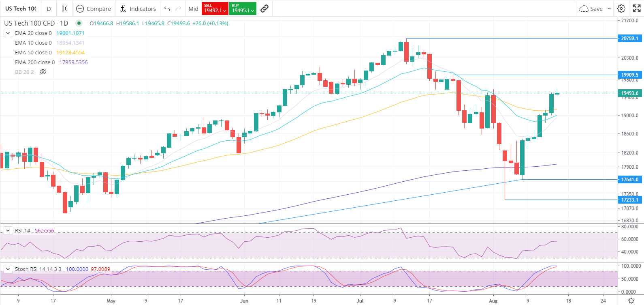
Task: Click the RSI value 56.5556
Action: tap(44, 230)
